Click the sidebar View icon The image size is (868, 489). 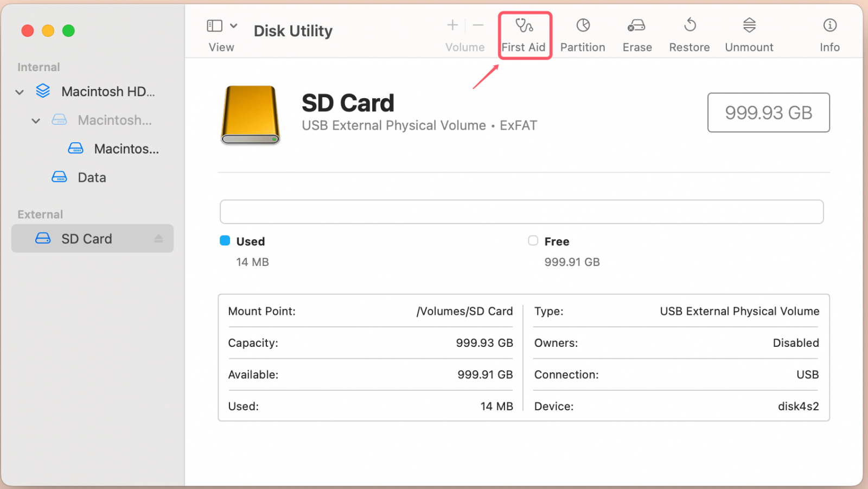pyautogui.click(x=214, y=26)
